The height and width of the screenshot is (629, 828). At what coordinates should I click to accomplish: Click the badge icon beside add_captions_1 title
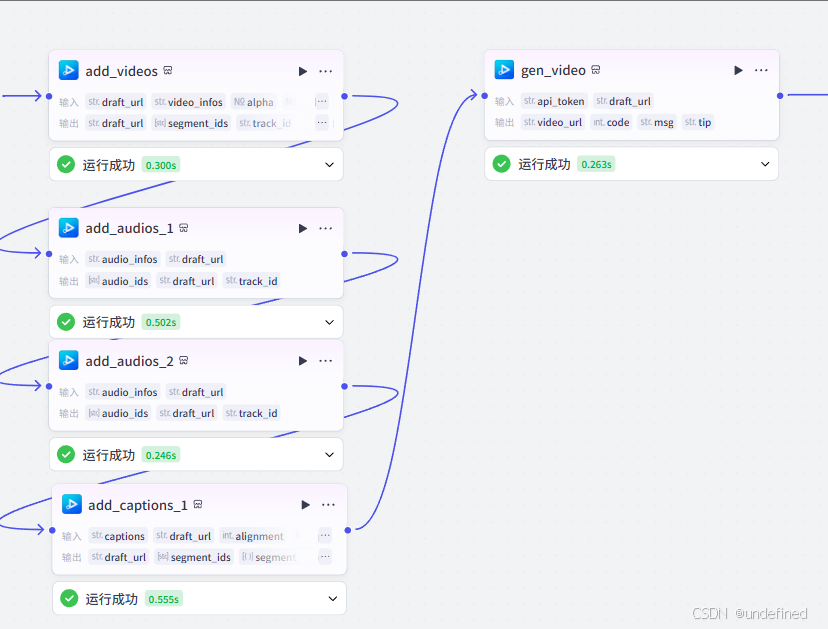point(198,504)
